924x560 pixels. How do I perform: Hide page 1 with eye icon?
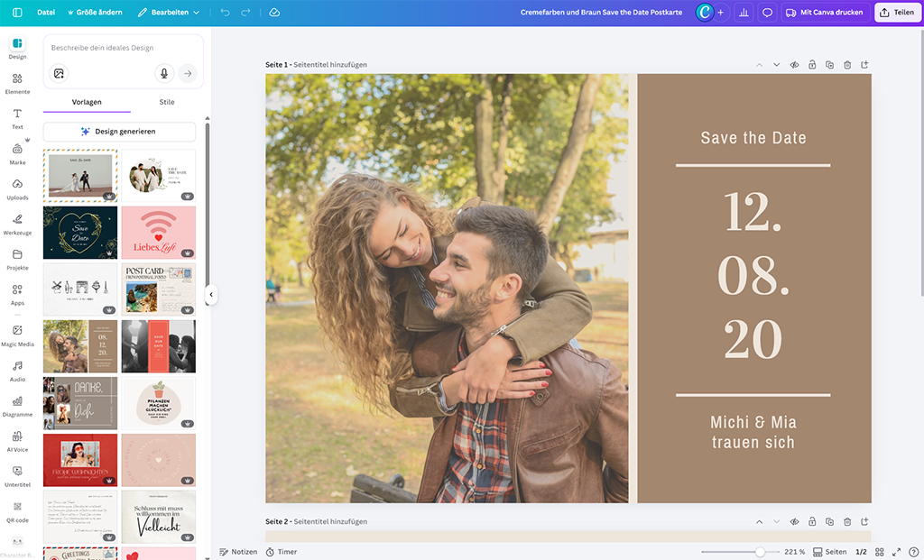point(794,65)
